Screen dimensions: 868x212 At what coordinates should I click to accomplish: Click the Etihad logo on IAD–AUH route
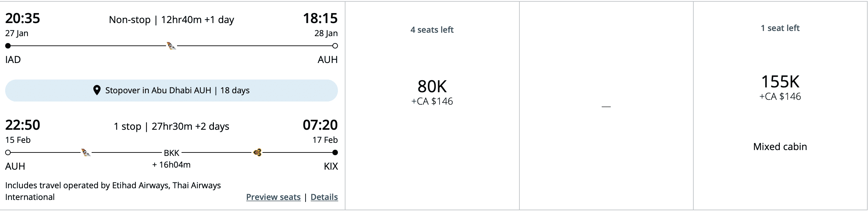pos(172,46)
